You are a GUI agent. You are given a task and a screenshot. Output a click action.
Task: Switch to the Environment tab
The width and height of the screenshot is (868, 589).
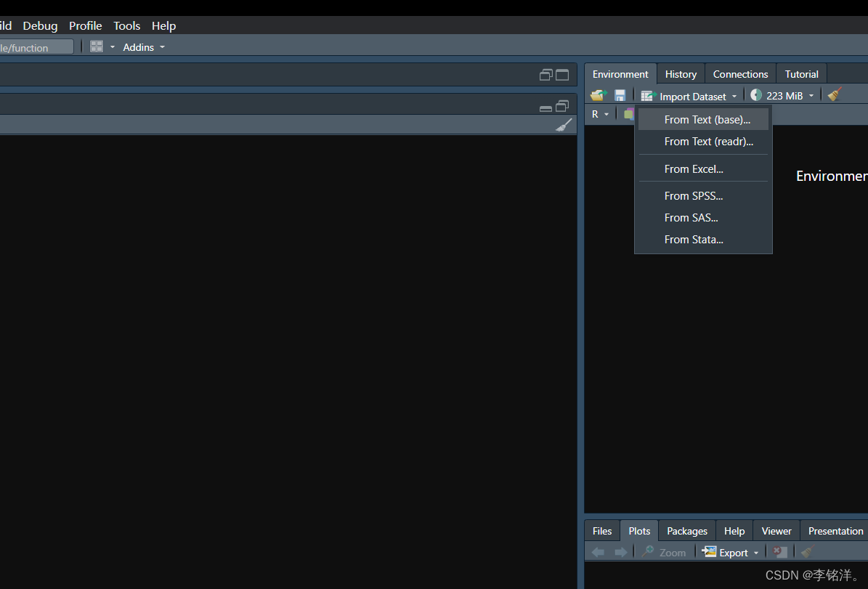click(620, 74)
